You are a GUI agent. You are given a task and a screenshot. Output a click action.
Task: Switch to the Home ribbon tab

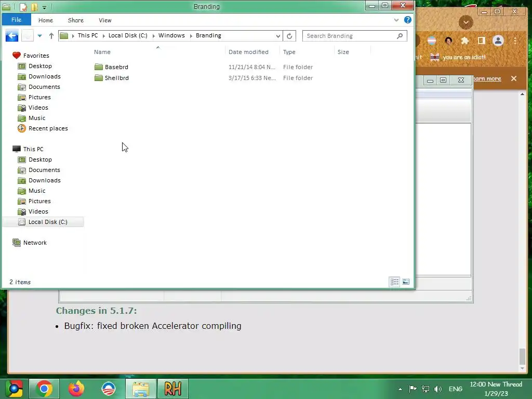pos(46,20)
